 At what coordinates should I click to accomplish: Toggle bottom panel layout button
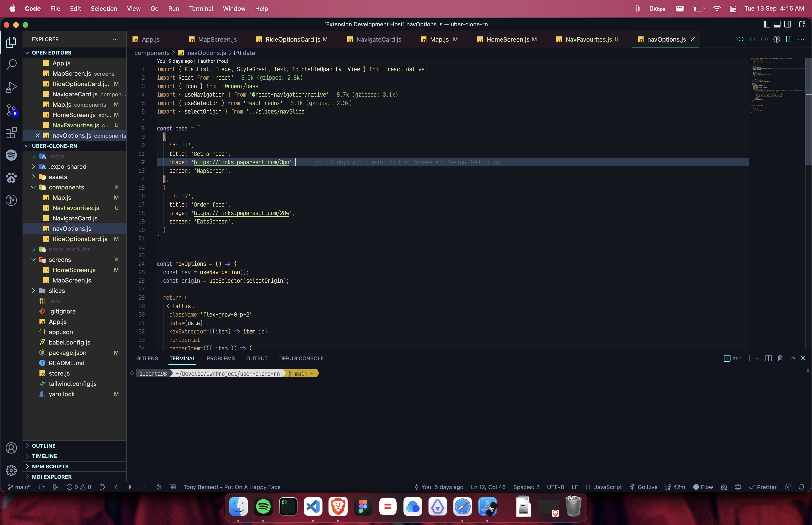coord(777,24)
